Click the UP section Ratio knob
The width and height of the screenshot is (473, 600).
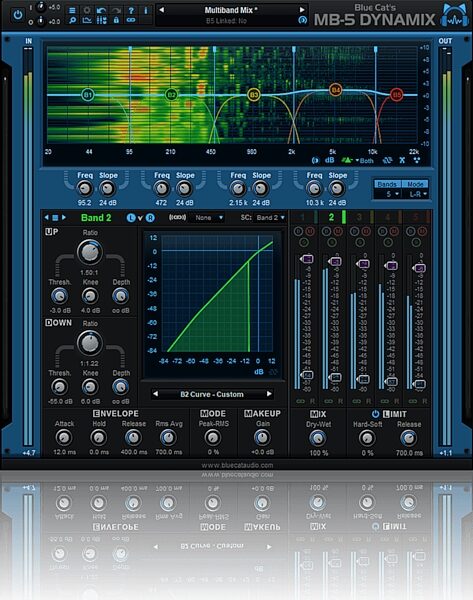pyautogui.click(x=90, y=252)
